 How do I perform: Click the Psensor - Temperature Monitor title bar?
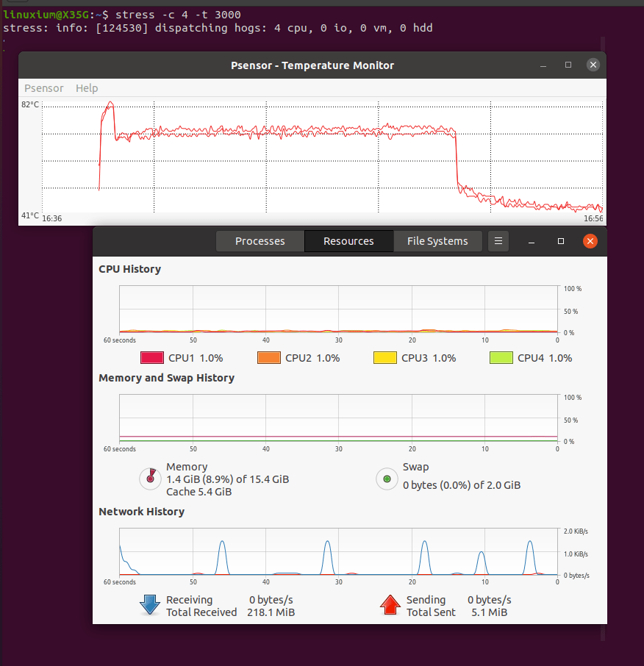[x=312, y=65]
